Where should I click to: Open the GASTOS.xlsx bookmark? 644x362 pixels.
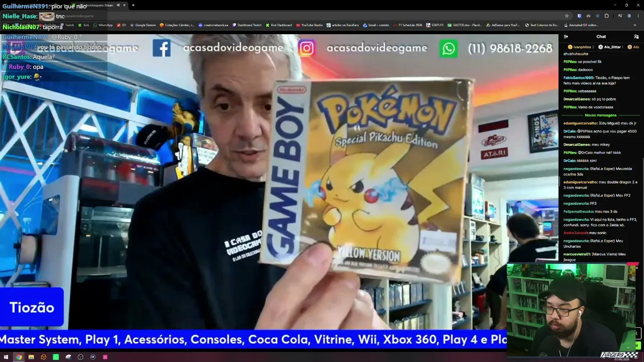tap(464, 25)
